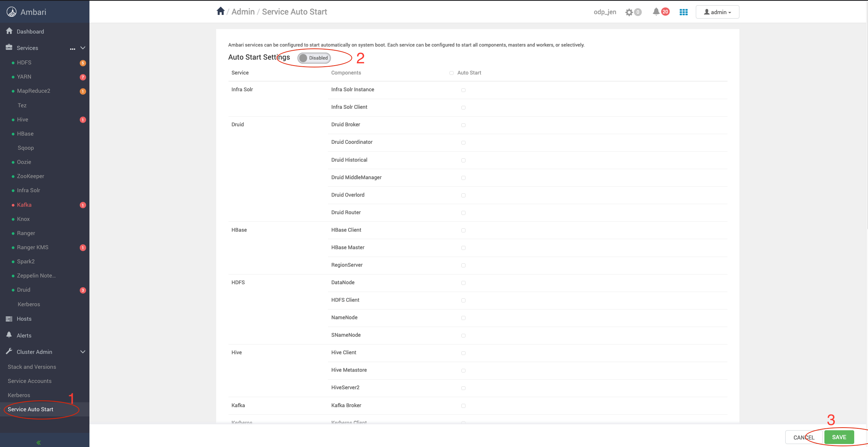
Task: Tick the Druid Broker auto start checkbox
Action: point(463,125)
